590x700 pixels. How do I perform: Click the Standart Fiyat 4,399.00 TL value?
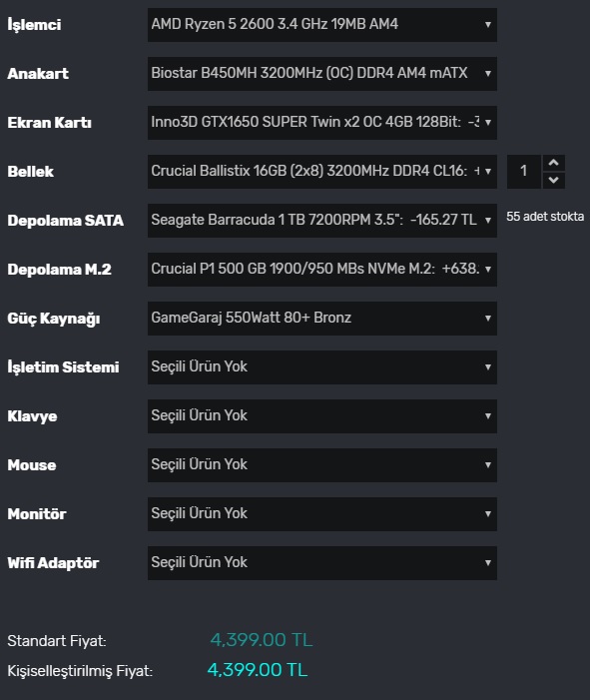262,640
